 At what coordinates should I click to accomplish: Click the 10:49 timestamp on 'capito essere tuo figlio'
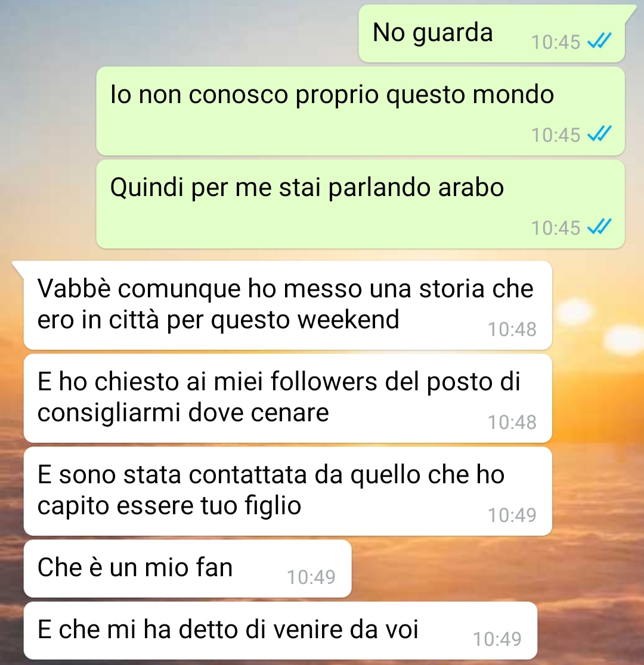512,515
